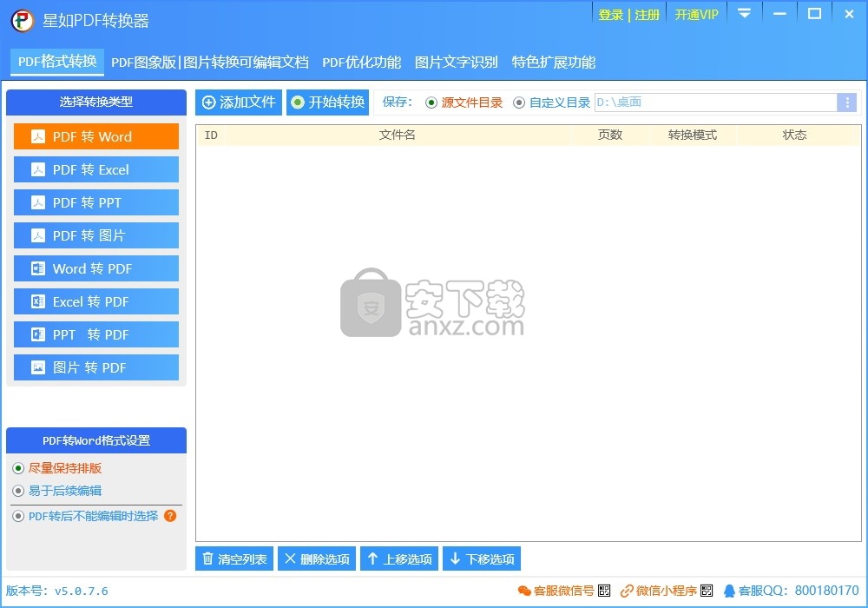Click the 状态 column header

(794, 135)
